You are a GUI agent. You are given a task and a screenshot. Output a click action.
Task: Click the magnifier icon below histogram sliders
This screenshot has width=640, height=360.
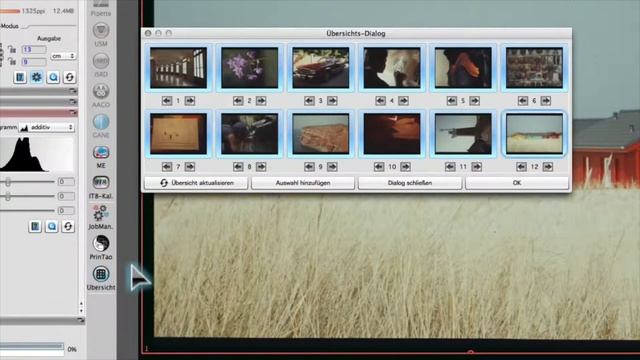(x=51, y=226)
